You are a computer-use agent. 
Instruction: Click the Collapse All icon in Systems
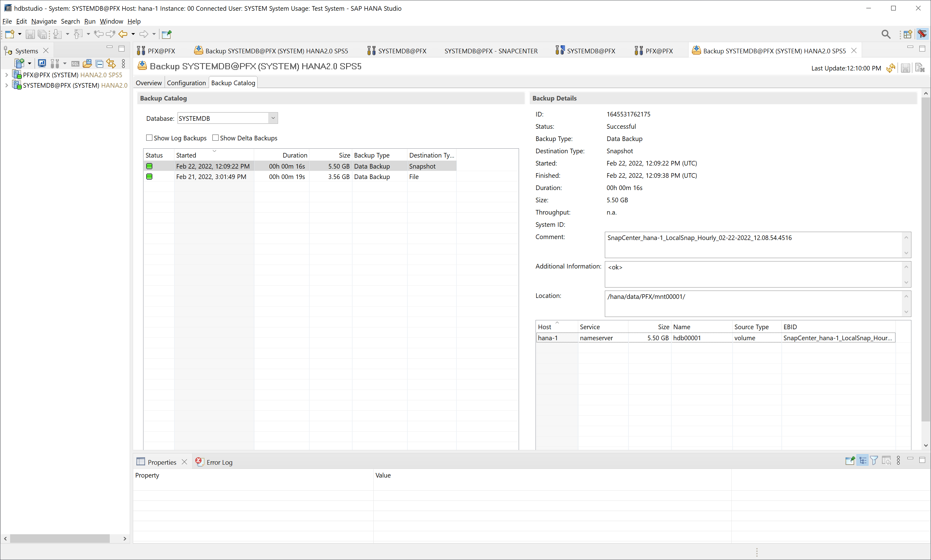tap(99, 63)
